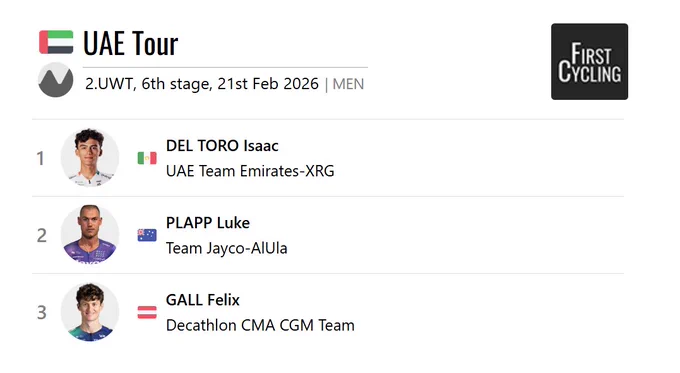Viewport: 680px width, 373px height.
Task: Open Isaac Del Toro's rider photo
Action: (90, 157)
